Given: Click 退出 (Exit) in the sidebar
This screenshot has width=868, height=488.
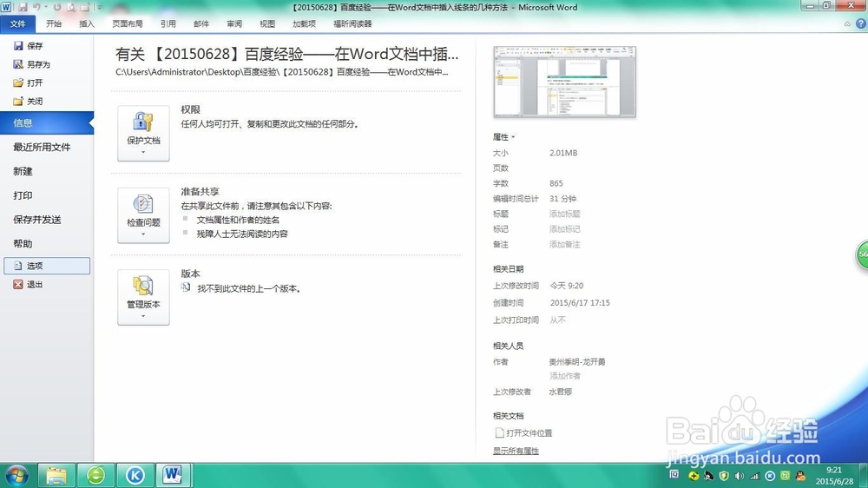Looking at the screenshot, I should click(29, 284).
